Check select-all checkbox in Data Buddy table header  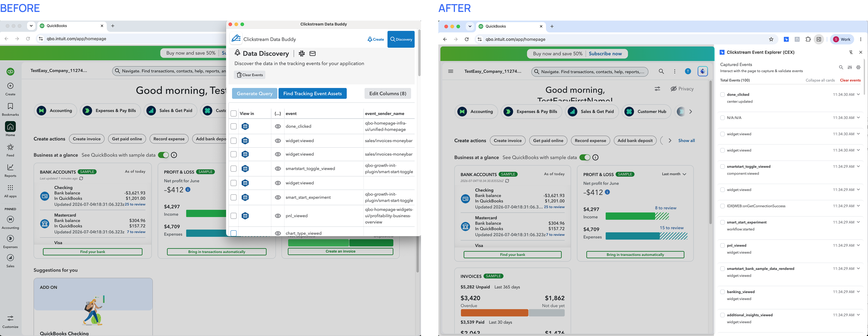234,114
